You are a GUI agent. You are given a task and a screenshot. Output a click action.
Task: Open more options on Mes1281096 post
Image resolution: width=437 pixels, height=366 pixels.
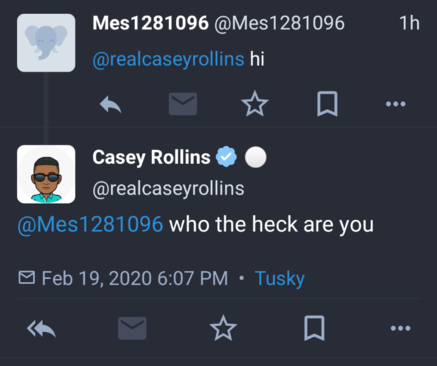(396, 104)
